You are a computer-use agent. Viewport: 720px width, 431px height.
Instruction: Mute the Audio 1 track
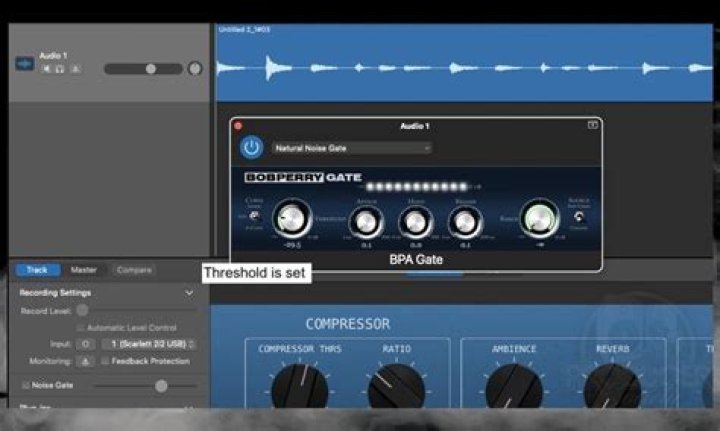(x=46, y=69)
